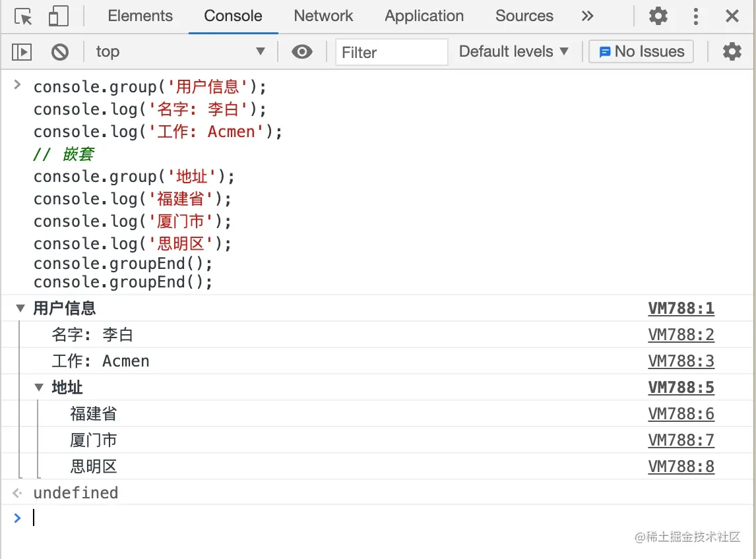Click the No Issues button

pyautogui.click(x=641, y=51)
